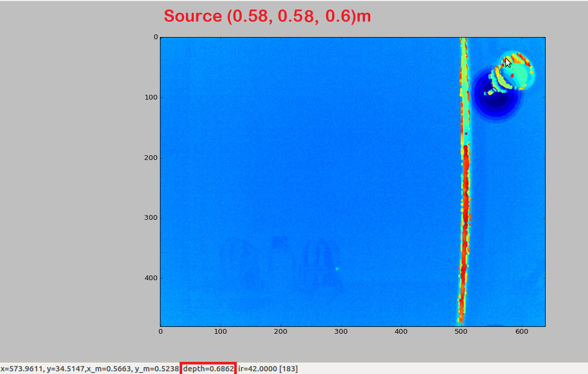Image resolution: width=588 pixels, height=374 pixels.
Task: Click the y-axis tick label 0 at the top
Action: tap(156, 37)
